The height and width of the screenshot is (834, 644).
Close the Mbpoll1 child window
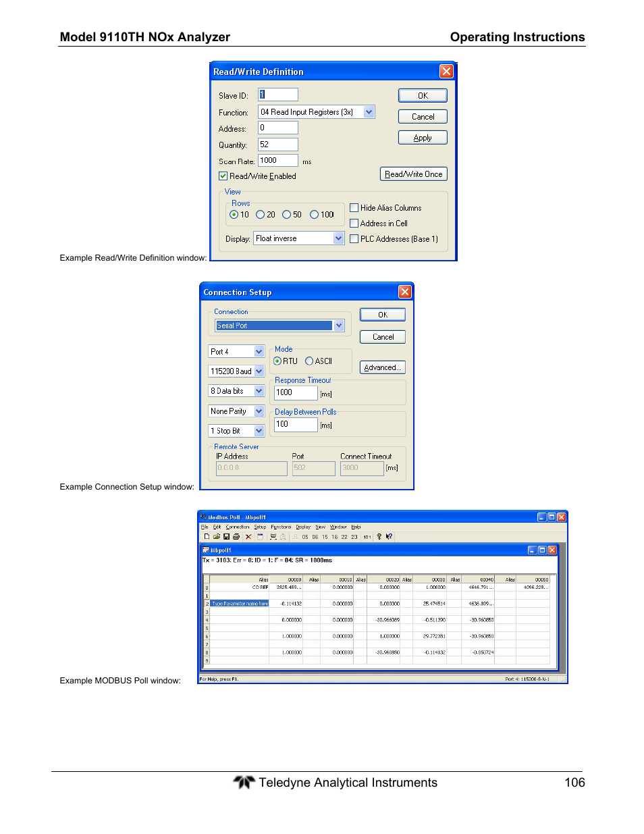(552, 550)
